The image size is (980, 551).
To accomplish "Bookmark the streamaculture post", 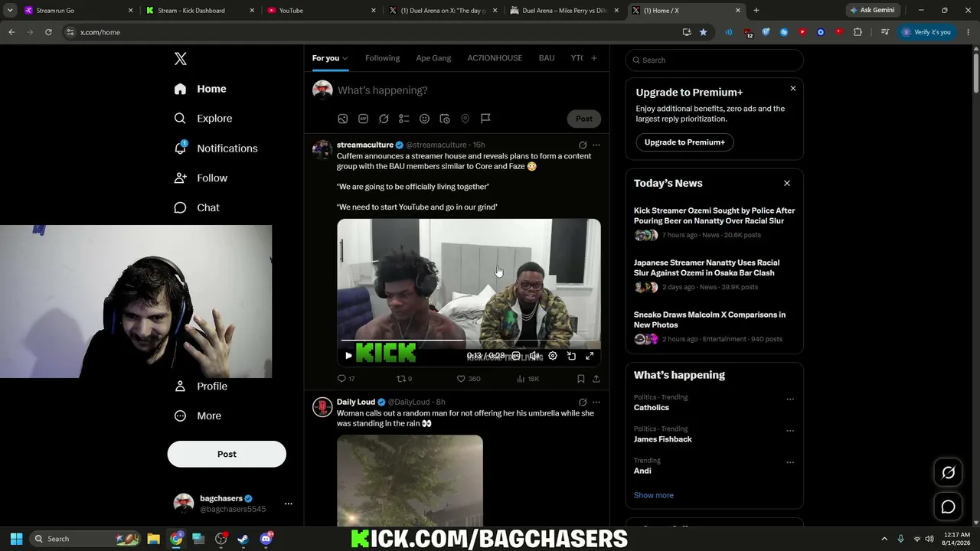I will (x=580, y=379).
